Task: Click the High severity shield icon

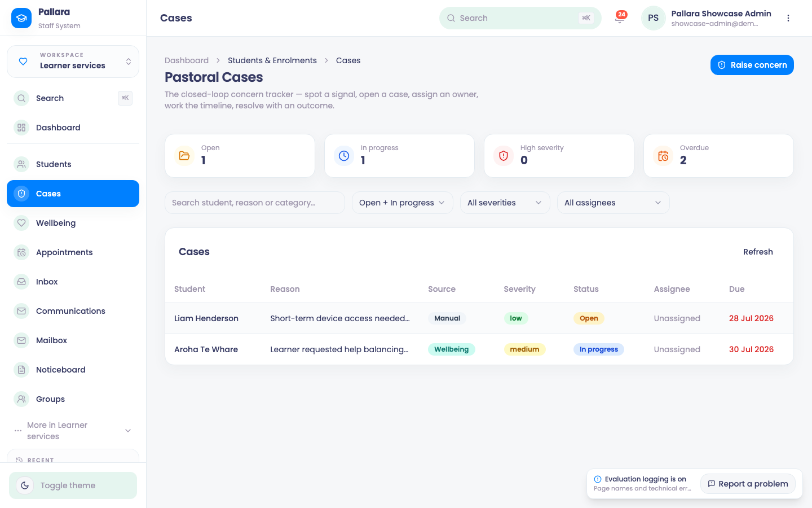Action: coord(504,156)
